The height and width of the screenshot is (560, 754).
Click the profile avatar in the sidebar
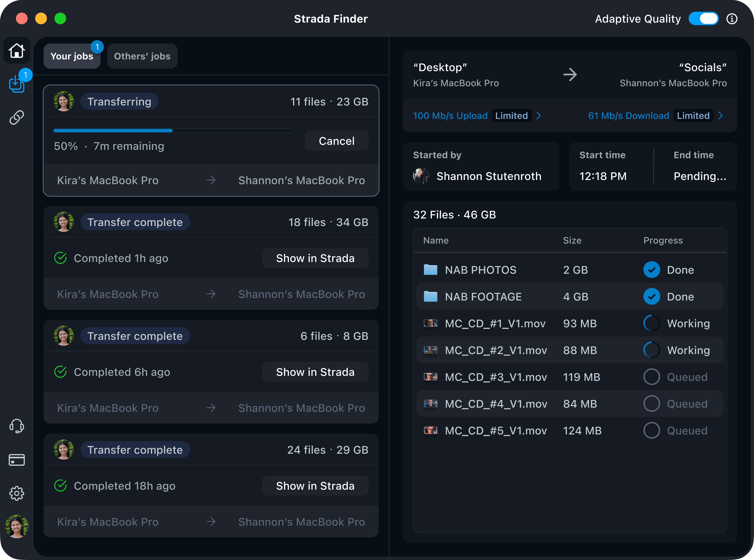click(x=17, y=527)
